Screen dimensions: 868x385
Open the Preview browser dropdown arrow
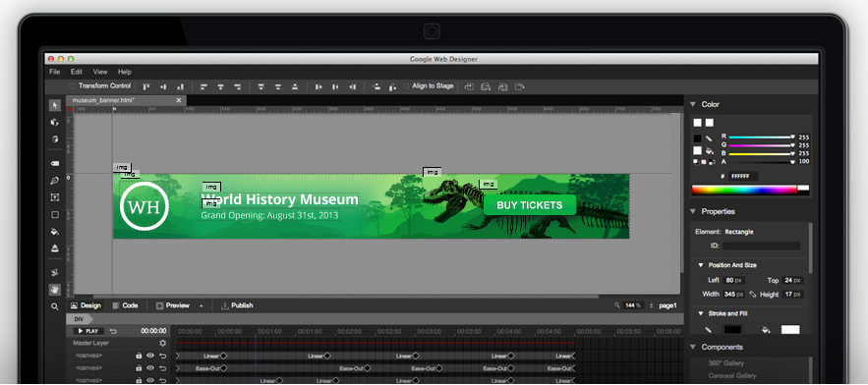(201, 305)
